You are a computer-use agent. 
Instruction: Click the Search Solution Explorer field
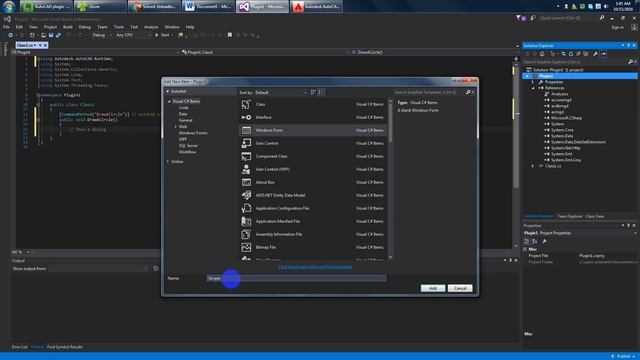pos(576,62)
